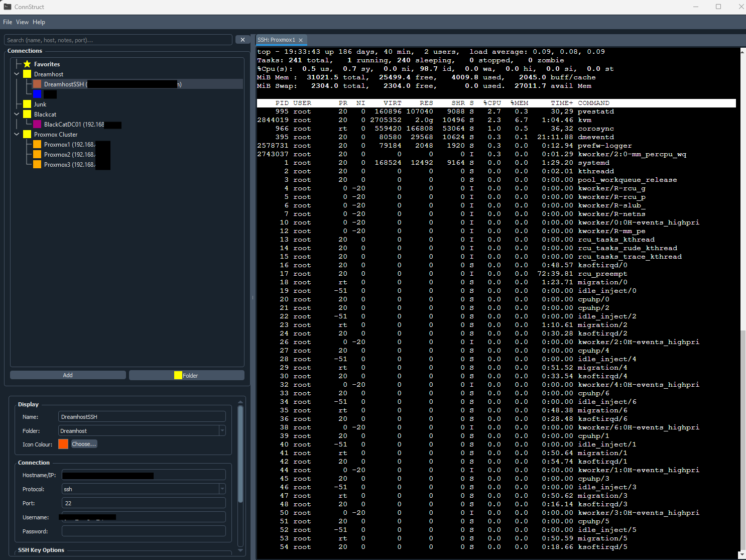
Task: Collapse the Dreamhost folder
Action: click(x=17, y=74)
